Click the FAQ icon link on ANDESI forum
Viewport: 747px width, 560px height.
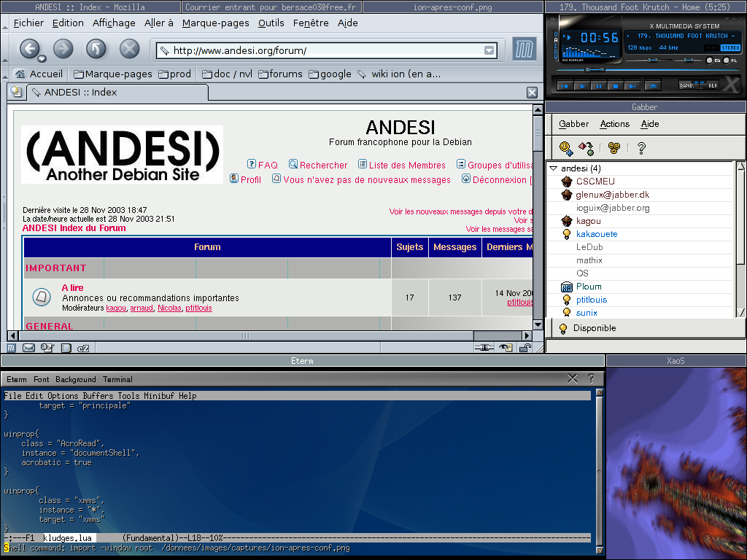(252, 164)
